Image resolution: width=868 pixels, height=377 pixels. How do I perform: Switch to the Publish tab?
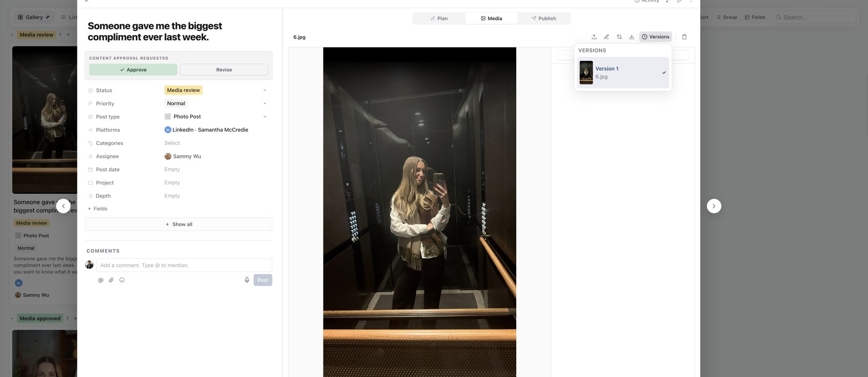coord(544,18)
